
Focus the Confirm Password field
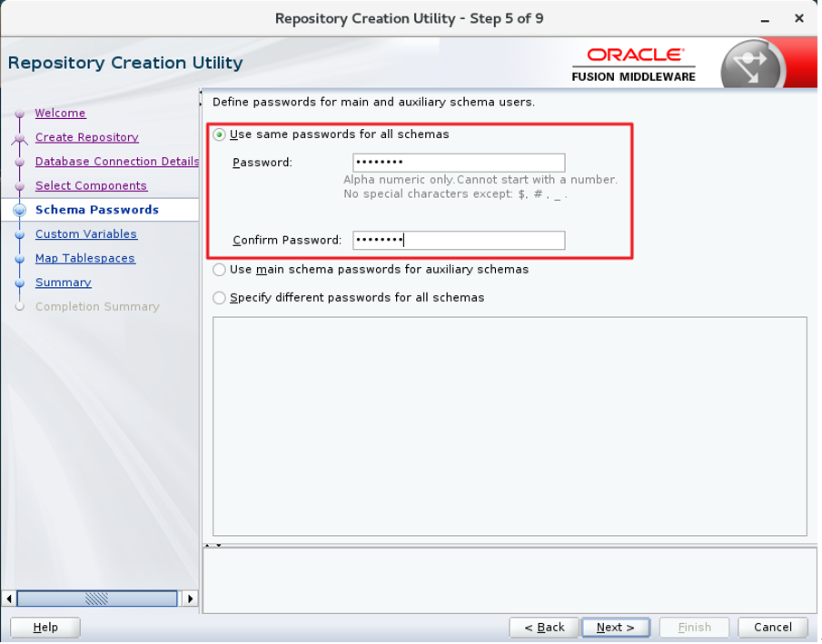(x=459, y=240)
